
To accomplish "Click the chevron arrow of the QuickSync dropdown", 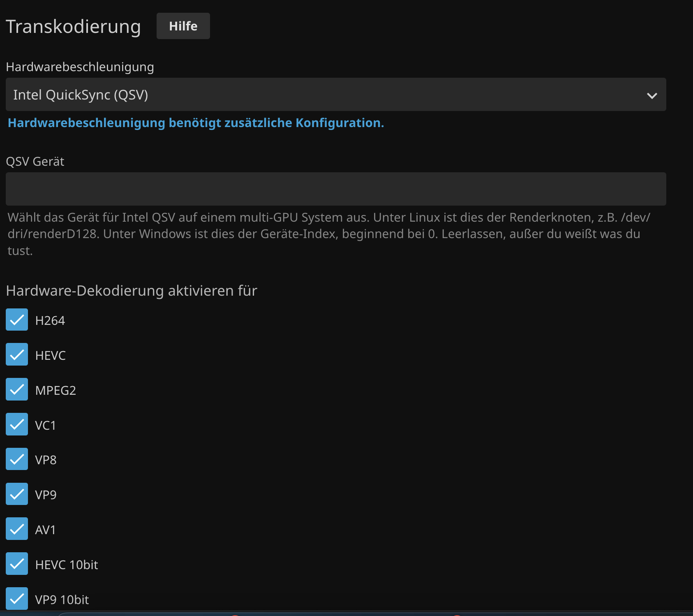I will click(652, 95).
